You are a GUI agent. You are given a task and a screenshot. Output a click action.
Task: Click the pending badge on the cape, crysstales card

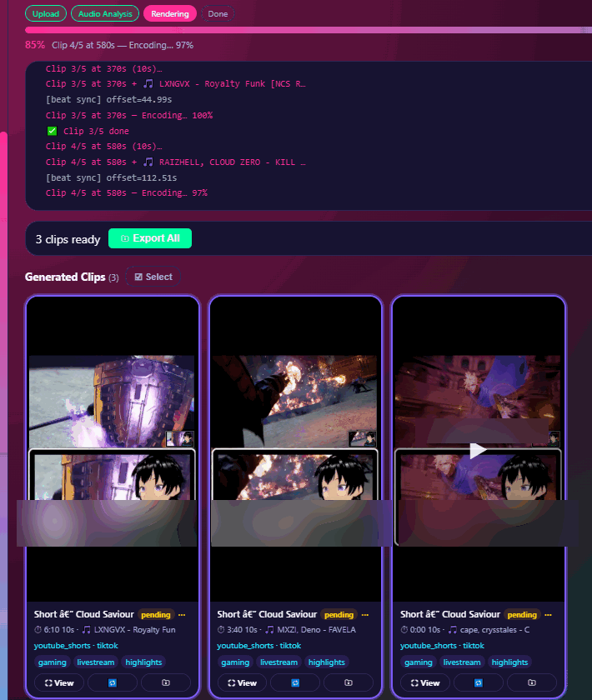[522, 615]
